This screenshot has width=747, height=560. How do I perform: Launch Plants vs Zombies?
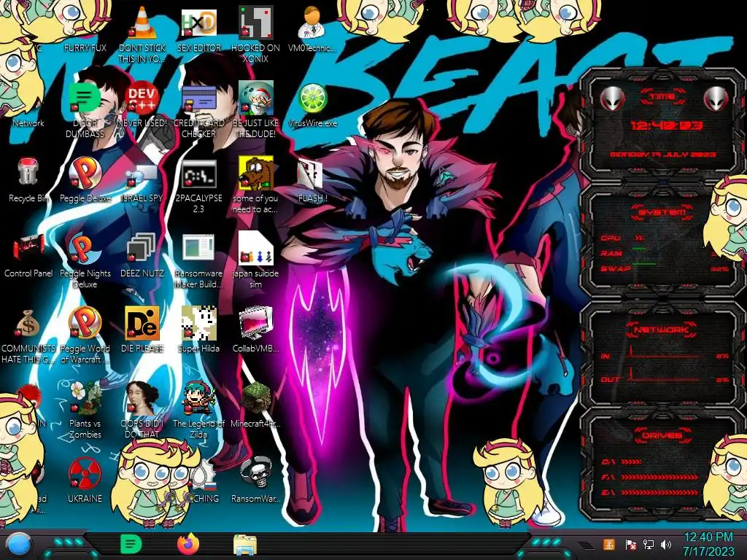pyautogui.click(x=85, y=397)
